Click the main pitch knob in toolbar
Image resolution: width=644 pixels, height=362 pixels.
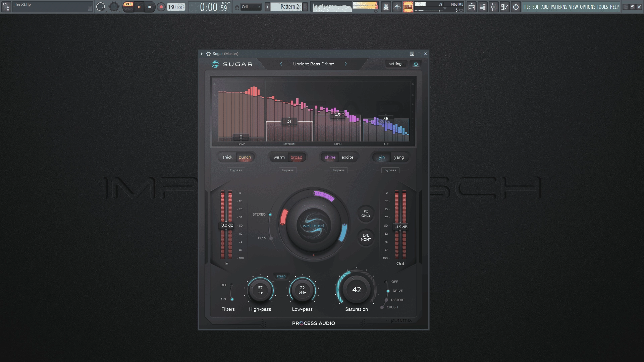point(114,7)
